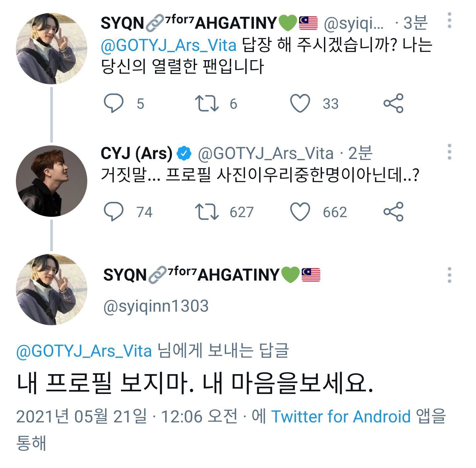Open the Twitter for Android source link
This screenshot has height=468, width=476.
tap(341, 416)
